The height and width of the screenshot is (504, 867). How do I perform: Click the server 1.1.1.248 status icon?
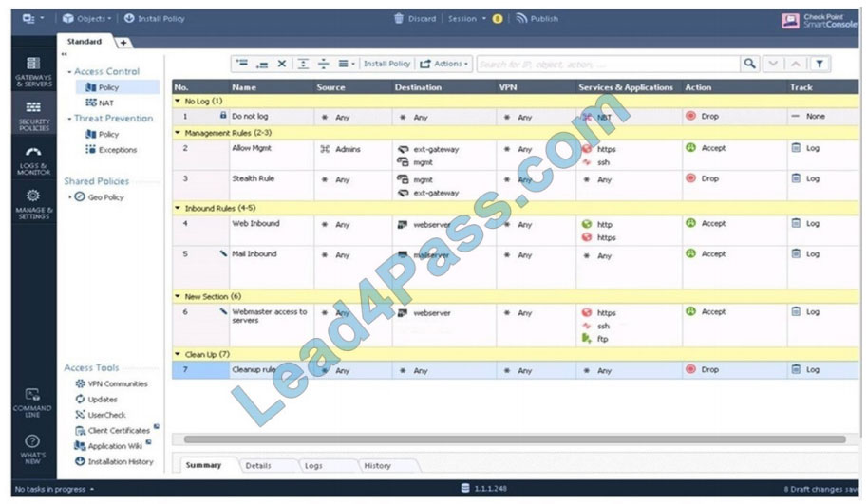pyautogui.click(x=465, y=488)
